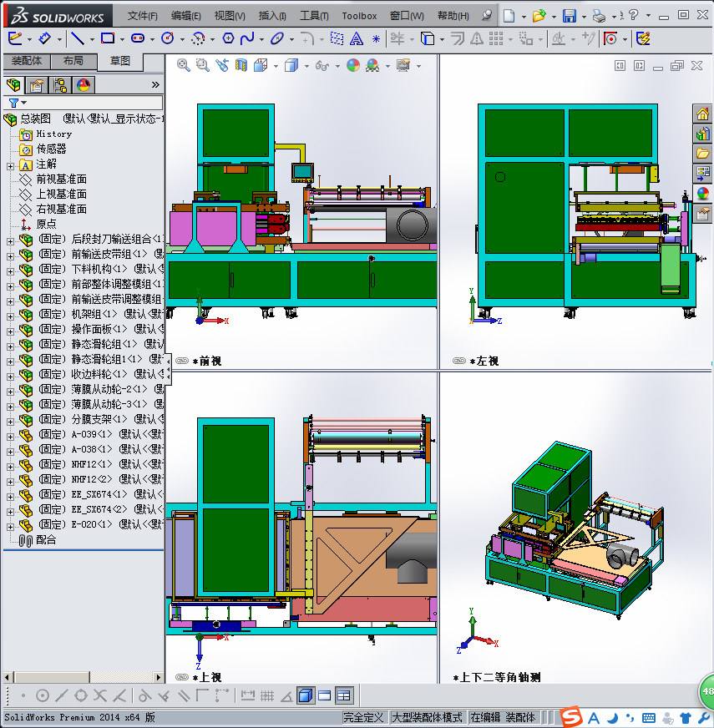The image size is (714, 728).
Task: Expand the E-020<1> part
Action: pyautogui.click(x=10, y=527)
